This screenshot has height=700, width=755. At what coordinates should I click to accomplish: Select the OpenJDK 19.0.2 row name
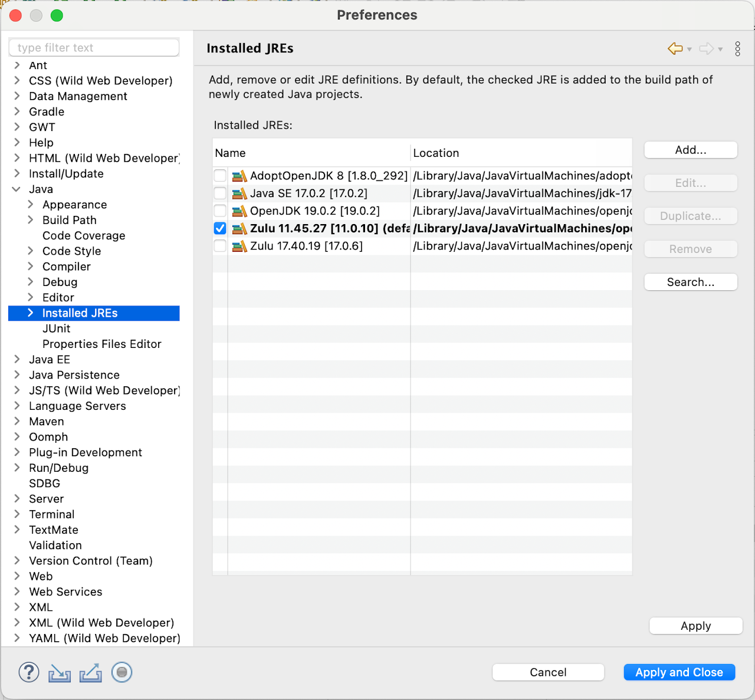point(315,211)
